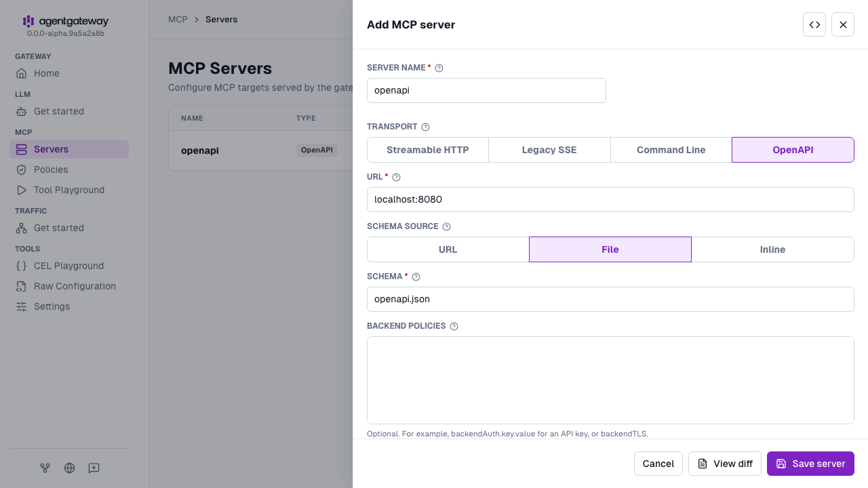
Task: Focus the Server Name input field
Action: point(486,90)
